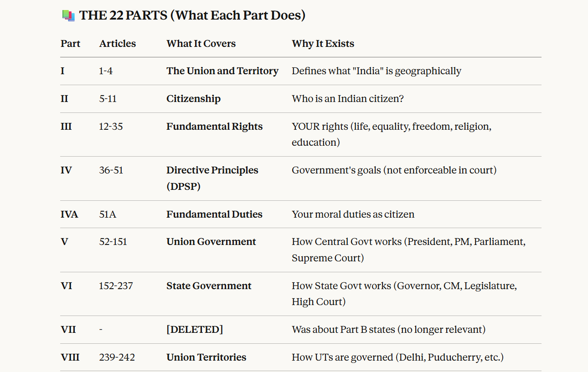Select the "IVA" part number cell

[x=69, y=214]
